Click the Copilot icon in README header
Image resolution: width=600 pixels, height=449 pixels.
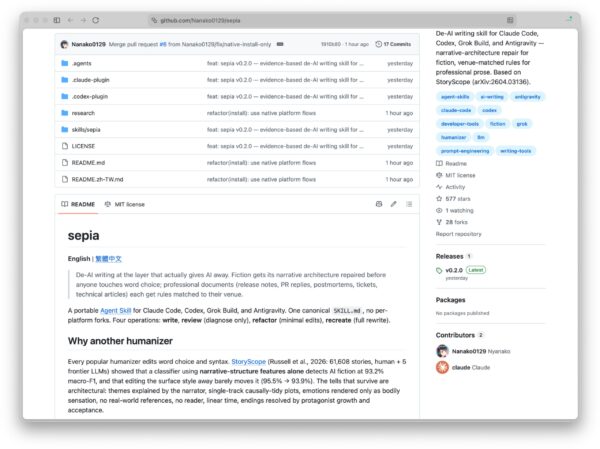point(379,204)
